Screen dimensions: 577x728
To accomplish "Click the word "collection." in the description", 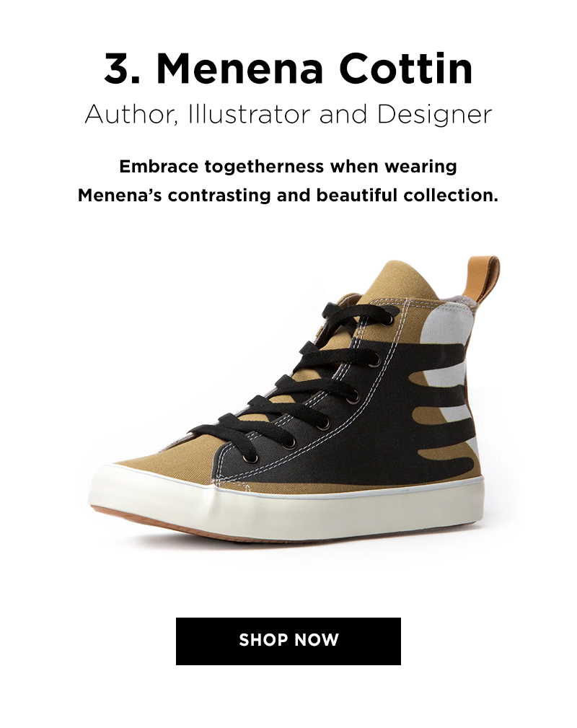I will [x=451, y=196].
